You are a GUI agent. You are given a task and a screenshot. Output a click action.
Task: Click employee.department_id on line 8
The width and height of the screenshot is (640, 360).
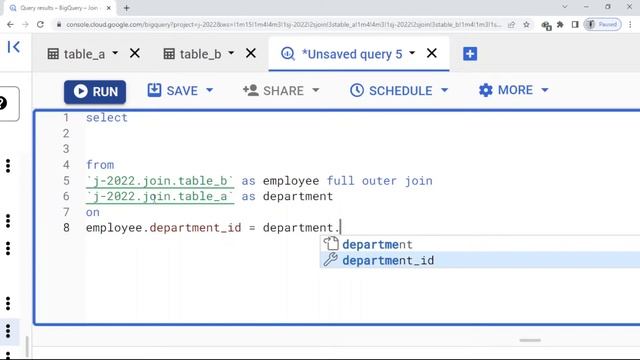[163, 228]
